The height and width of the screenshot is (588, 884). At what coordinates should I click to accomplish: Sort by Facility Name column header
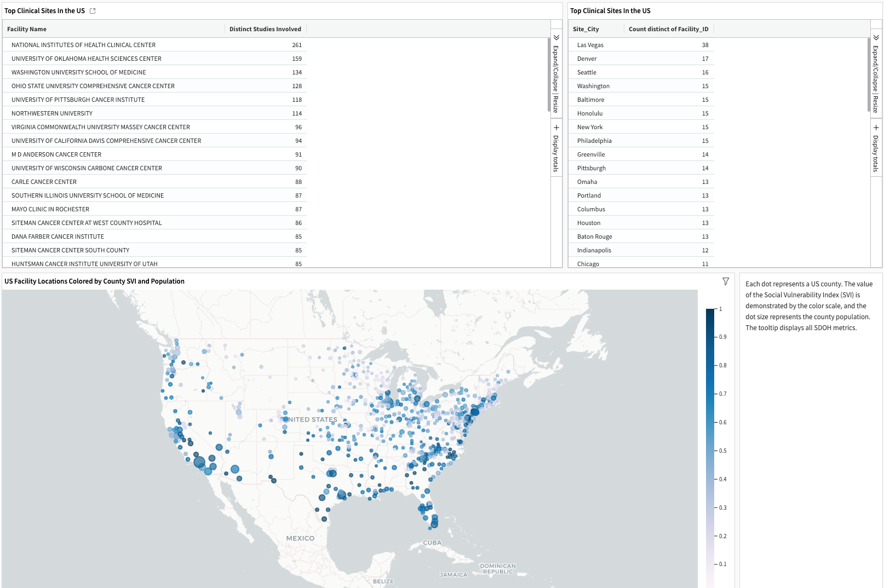113,29
